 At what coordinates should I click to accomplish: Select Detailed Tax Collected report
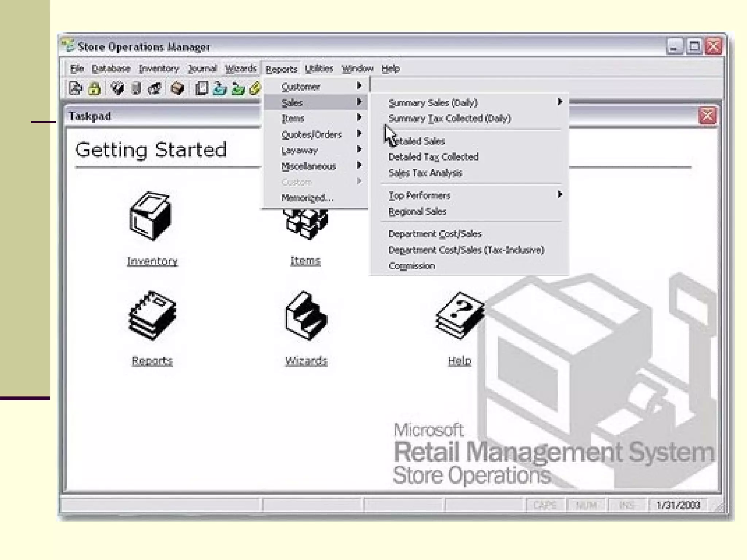pos(433,157)
